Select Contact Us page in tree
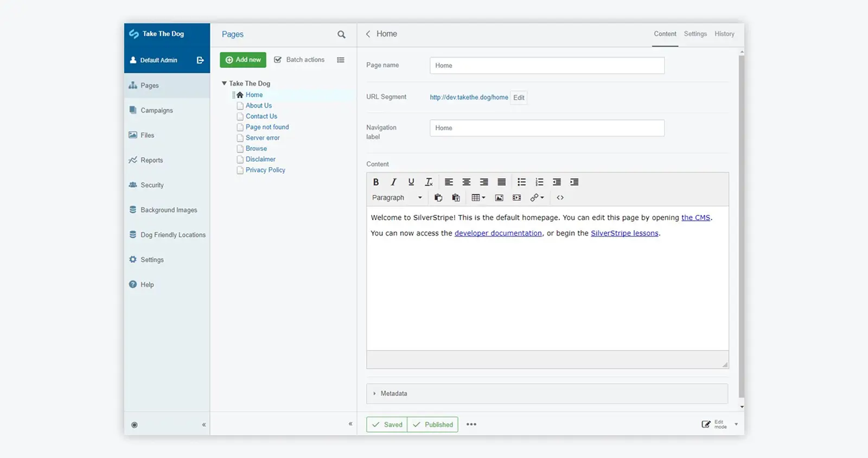The image size is (868, 458). click(261, 117)
